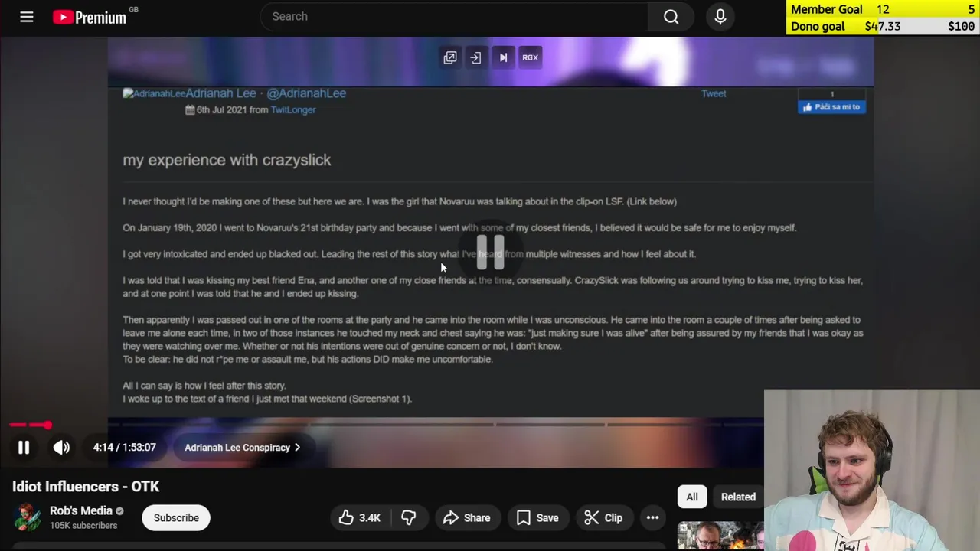Open the Rob's Media channel name
The width and height of the screenshot is (980, 551).
pos(81,510)
